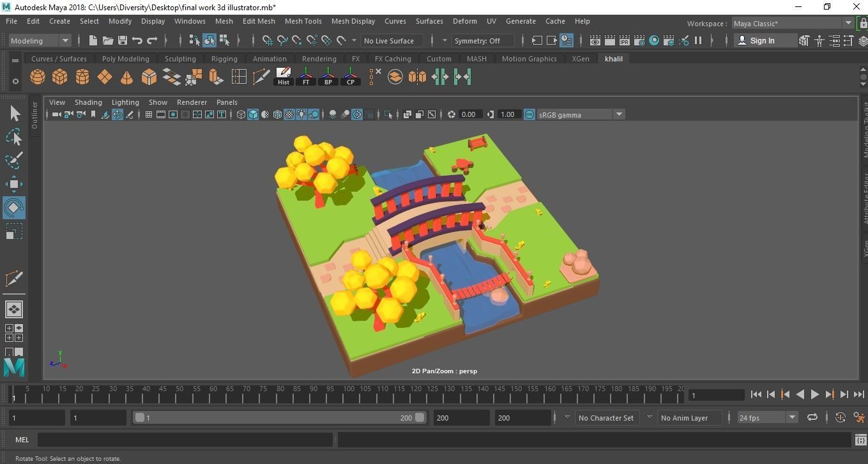Viewport: 868px width, 464px height.
Task: Click the Mirror geometry shelf icon
Action: 417,77
